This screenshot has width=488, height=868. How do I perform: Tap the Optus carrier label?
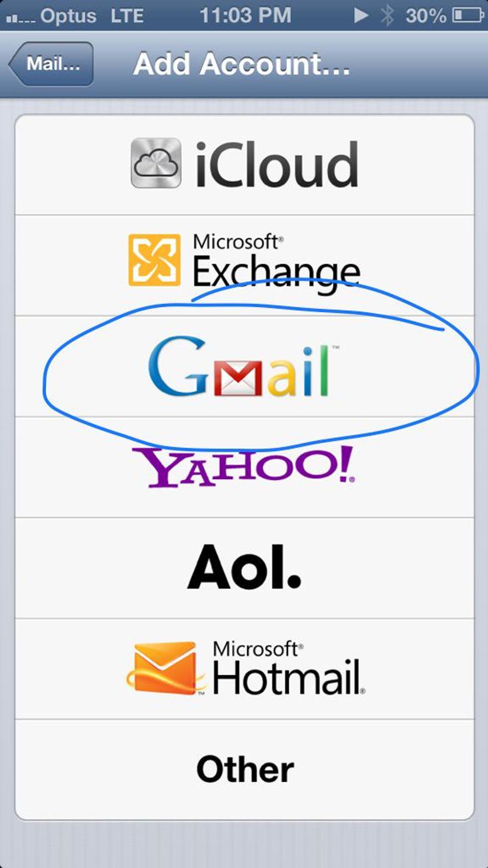(x=68, y=16)
